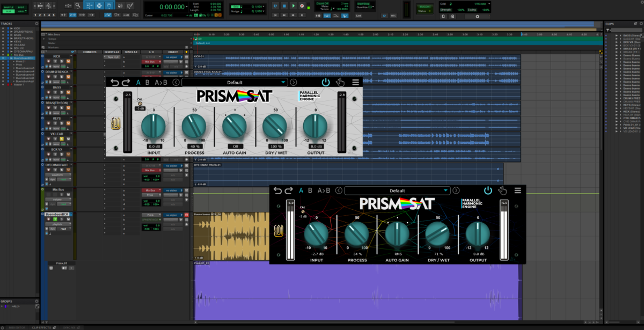644x330 pixels.
Task: Click the Fast Forward transport button
Action: click(x=294, y=15)
